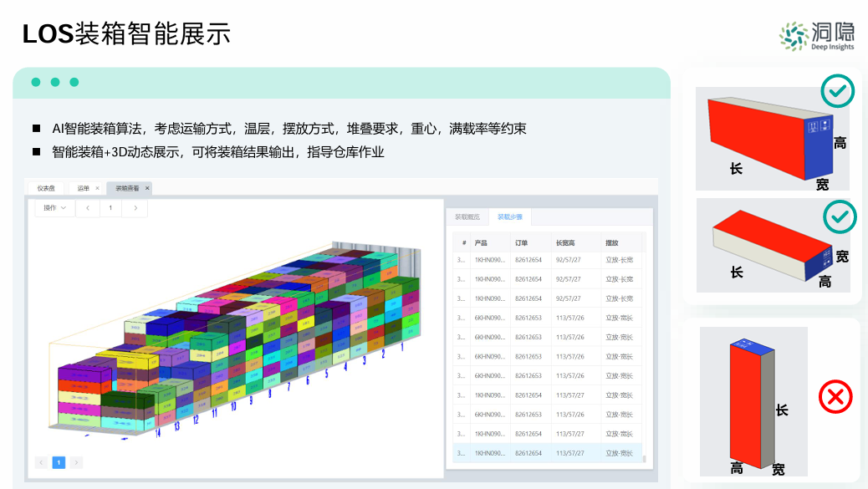Click bottom pagination next-page arrow
Image resolution: width=868 pixels, height=489 pixels.
[76, 462]
